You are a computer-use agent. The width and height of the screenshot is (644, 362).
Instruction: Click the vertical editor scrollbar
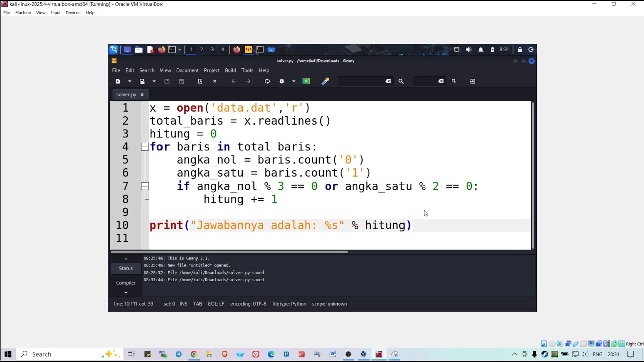pos(532,176)
